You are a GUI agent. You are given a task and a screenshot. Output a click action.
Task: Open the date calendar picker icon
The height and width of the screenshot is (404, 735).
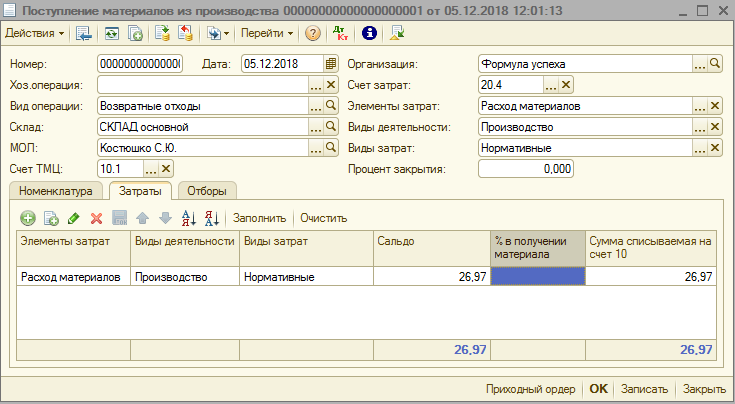pos(331,64)
